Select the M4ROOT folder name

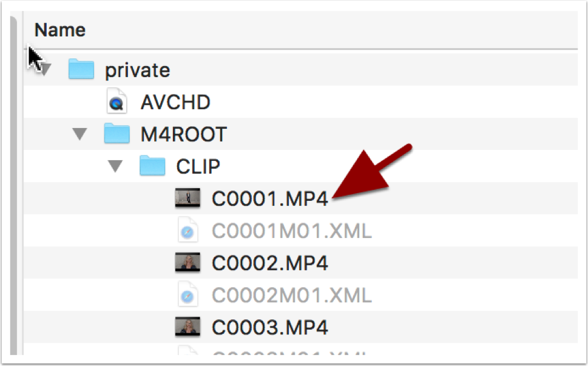tap(184, 135)
